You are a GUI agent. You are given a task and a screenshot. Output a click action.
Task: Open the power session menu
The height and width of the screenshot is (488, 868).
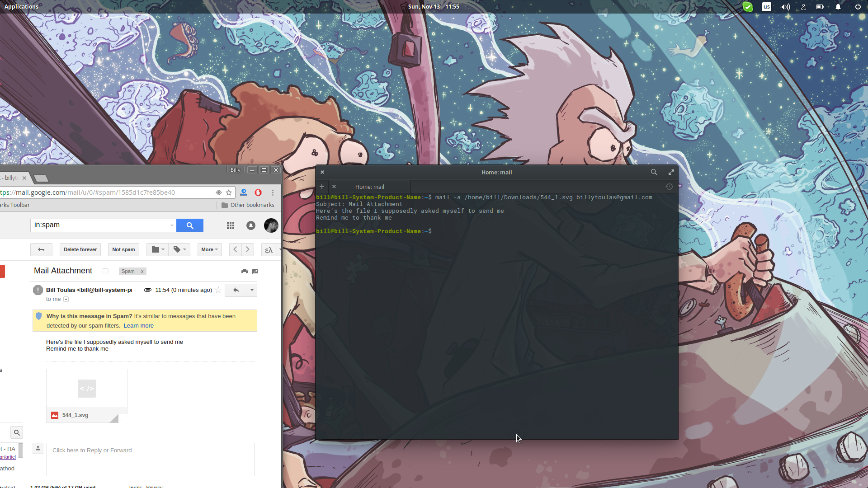(858, 7)
